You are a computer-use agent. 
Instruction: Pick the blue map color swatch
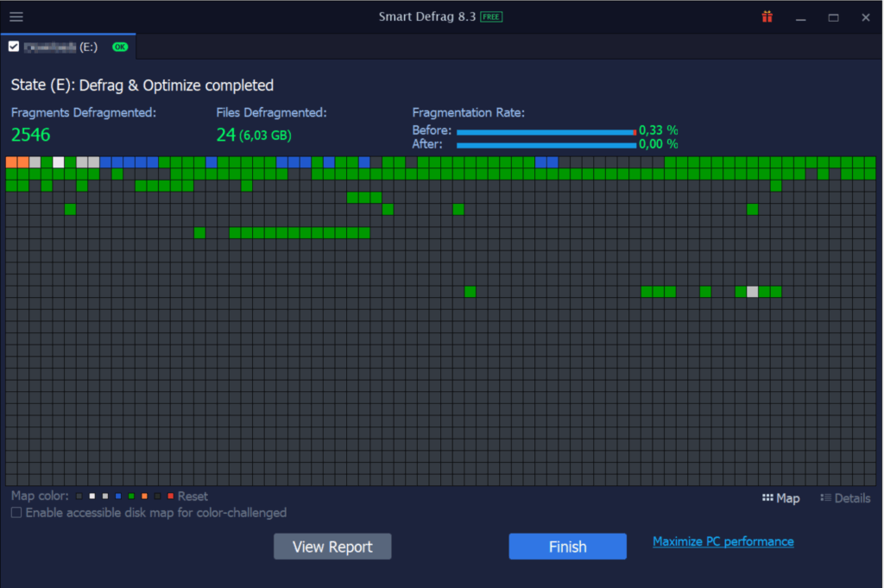(117, 496)
